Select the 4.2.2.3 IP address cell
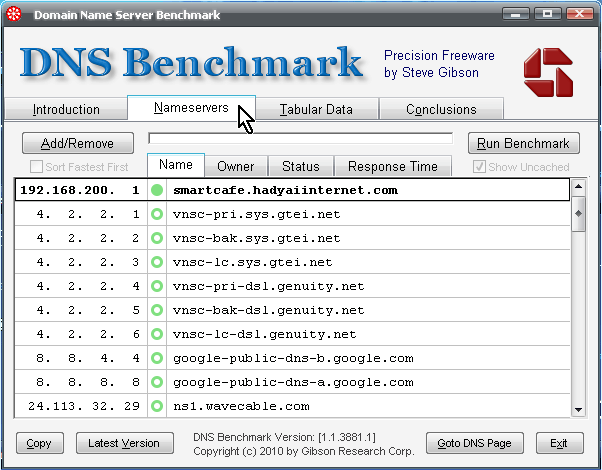Screen dimensions: 602x470 click(x=88, y=262)
